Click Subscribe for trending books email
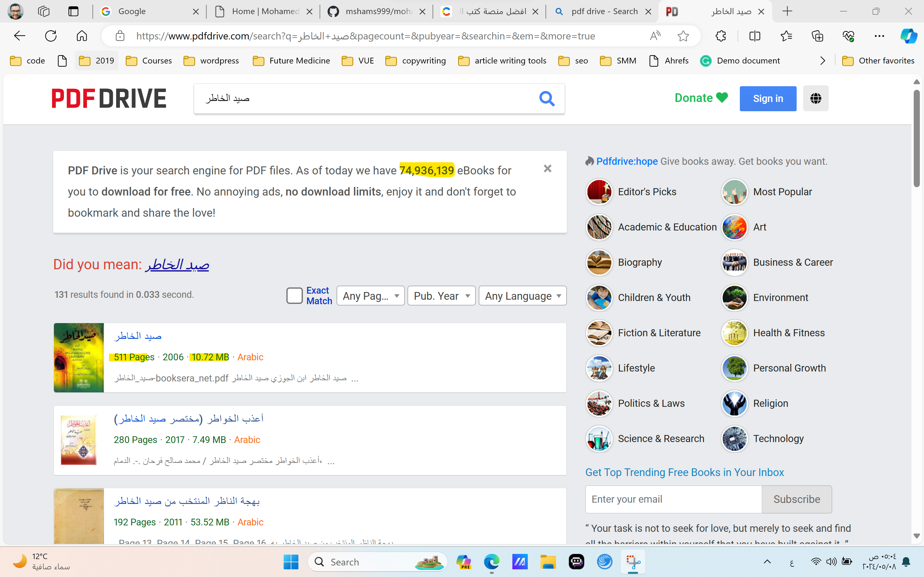924x577 pixels. [x=797, y=499]
